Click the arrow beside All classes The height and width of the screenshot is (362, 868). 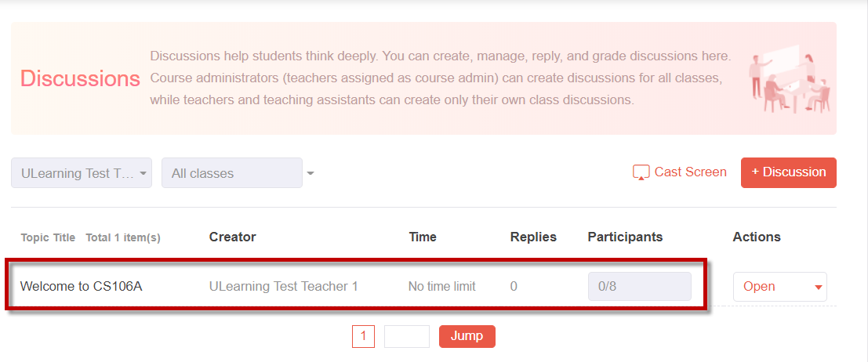tap(311, 174)
